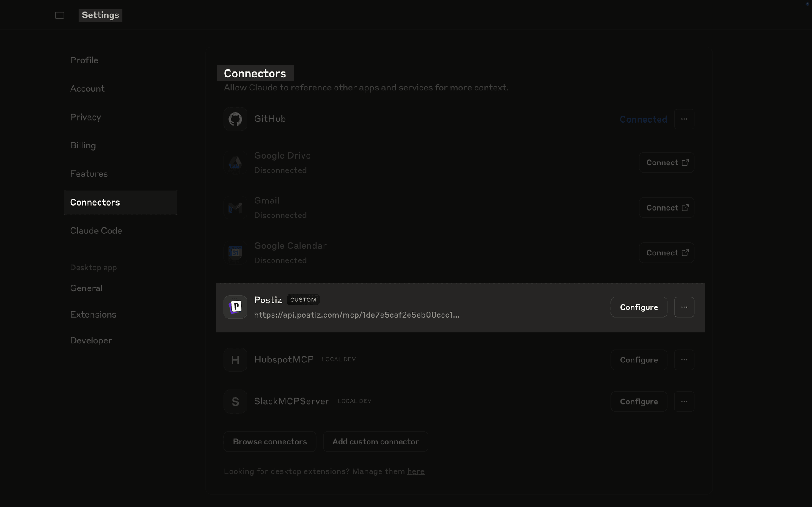The image size is (812, 507).
Task: Switch to Claude Code settings
Action: pyautogui.click(x=96, y=231)
